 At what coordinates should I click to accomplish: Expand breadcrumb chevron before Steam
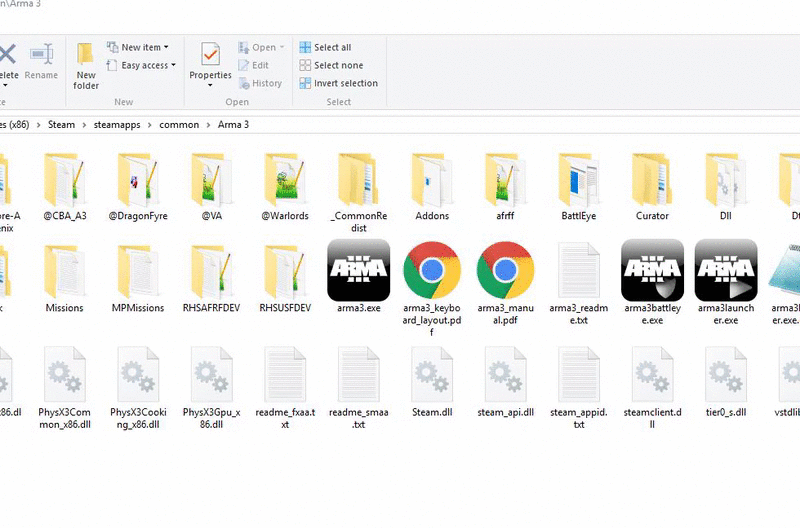(38, 125)
